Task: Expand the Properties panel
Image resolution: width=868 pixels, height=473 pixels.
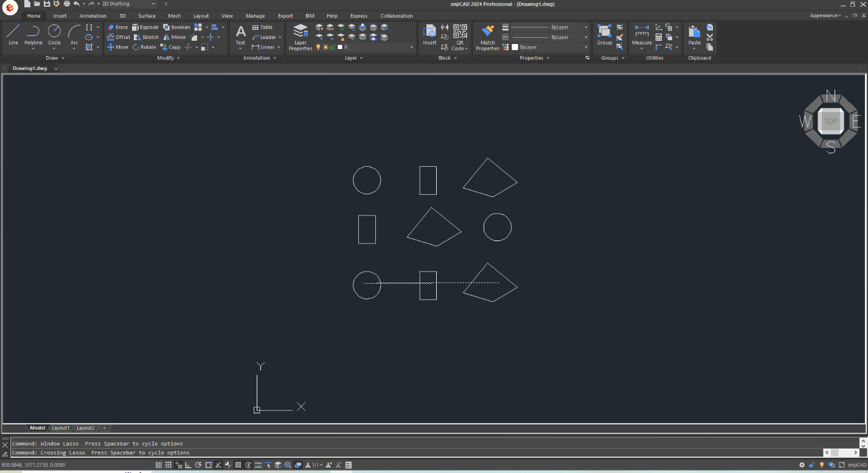Action: click(535, 58)
